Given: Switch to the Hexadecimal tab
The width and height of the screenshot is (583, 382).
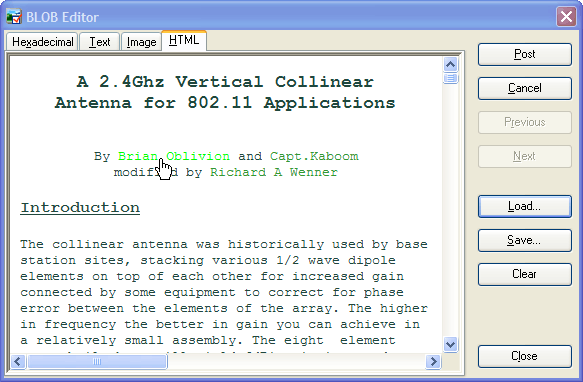Looking at the screenshot, I should (x=42, y=42).
